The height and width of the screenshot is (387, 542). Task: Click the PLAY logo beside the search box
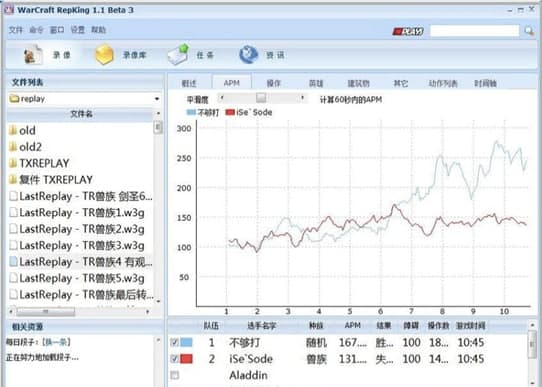coord(408,31)
